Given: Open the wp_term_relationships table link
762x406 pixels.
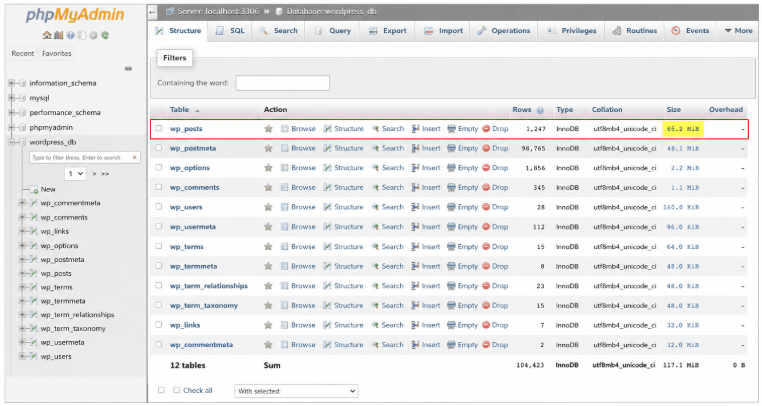Looking at the screenshot, I should point(209,286).
